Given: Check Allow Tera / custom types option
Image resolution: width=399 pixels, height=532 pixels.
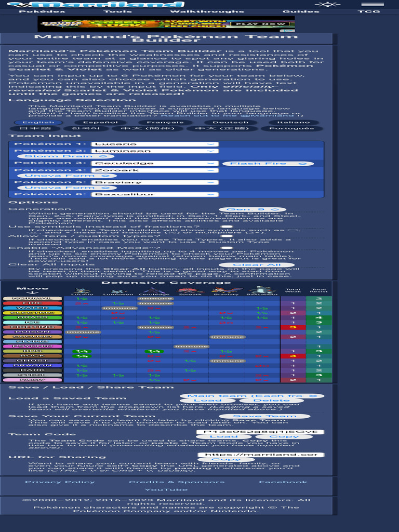Looking at the screenshot, I should point(227,236).
